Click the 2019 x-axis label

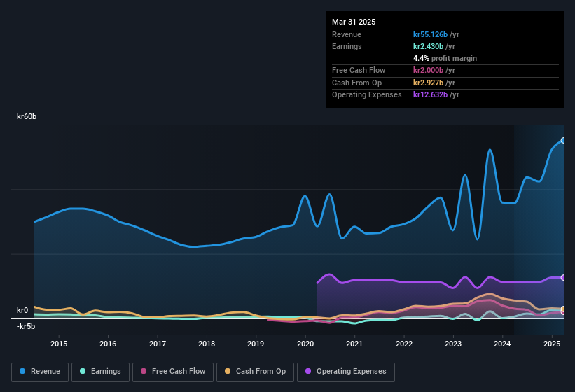click(256, 344)
